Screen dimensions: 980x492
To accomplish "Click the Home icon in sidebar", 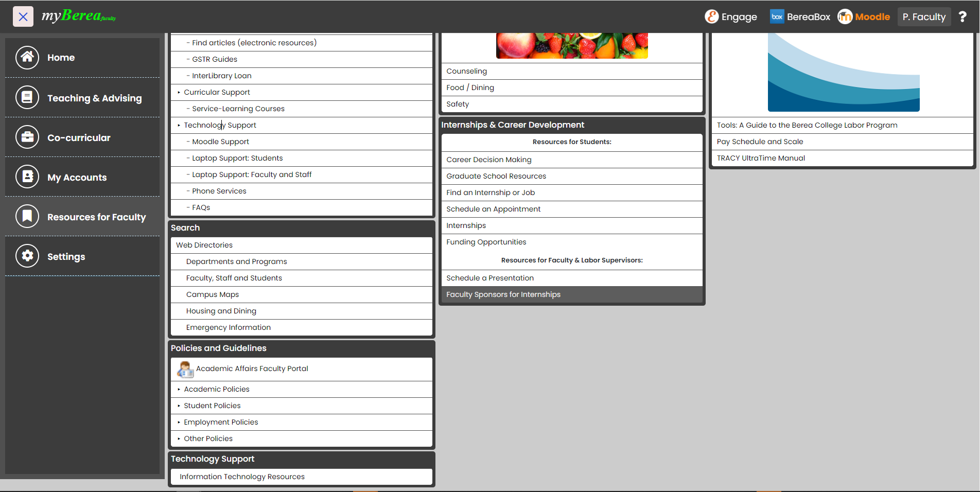I will (x=27, y=58).
